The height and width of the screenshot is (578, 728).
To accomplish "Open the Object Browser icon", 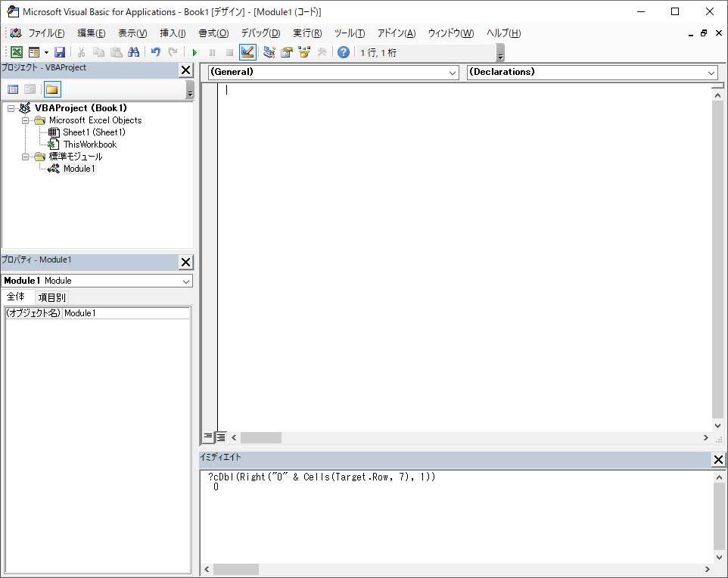I will (304, 52).
